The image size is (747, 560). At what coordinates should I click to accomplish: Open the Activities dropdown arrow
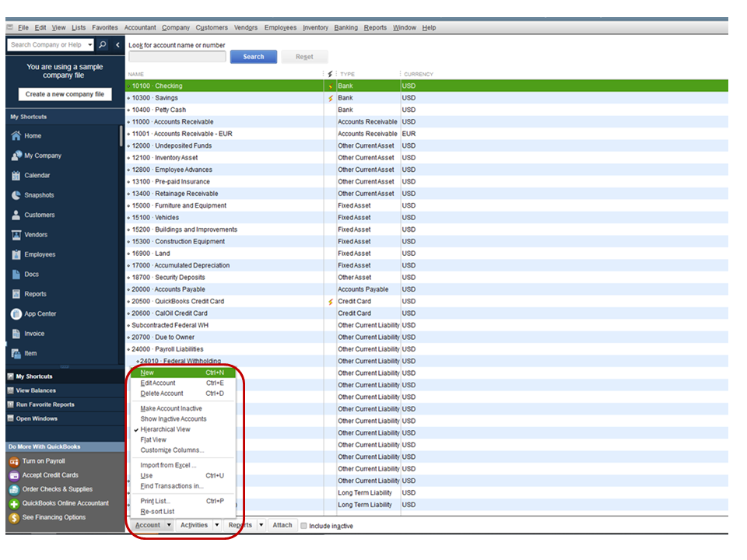[x=217, y=525]
